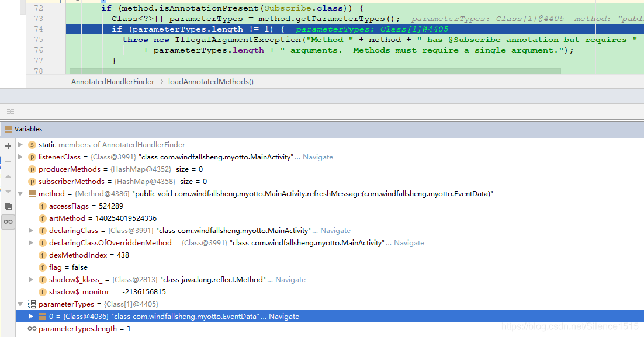Click the artMethod field icon

click(x=42, y=218)
